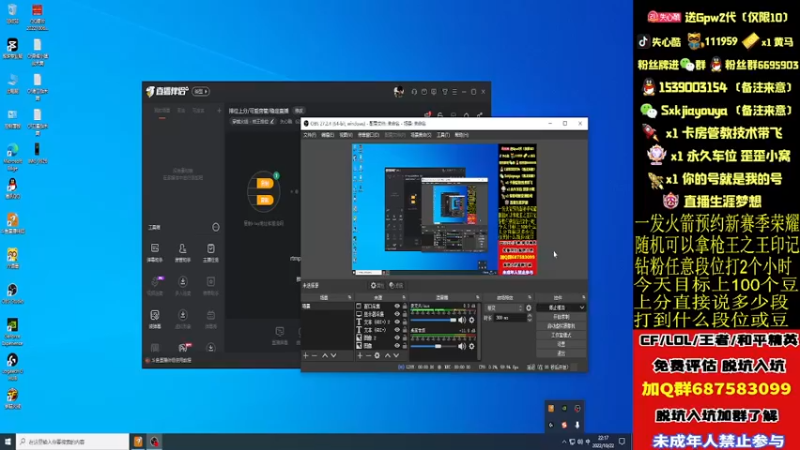Lock the first window capture source
The height and width of the screenshot is (450, 800).
coord(405,306)
